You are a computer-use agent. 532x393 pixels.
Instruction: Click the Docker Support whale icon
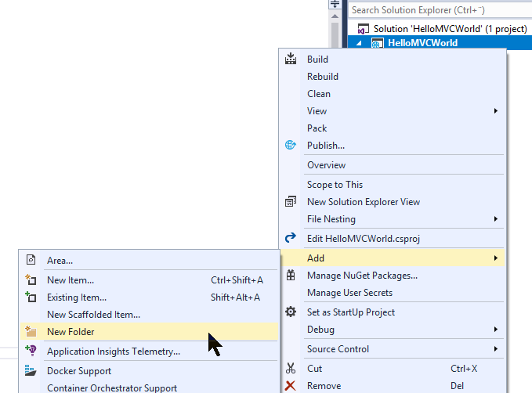[31, 370]
